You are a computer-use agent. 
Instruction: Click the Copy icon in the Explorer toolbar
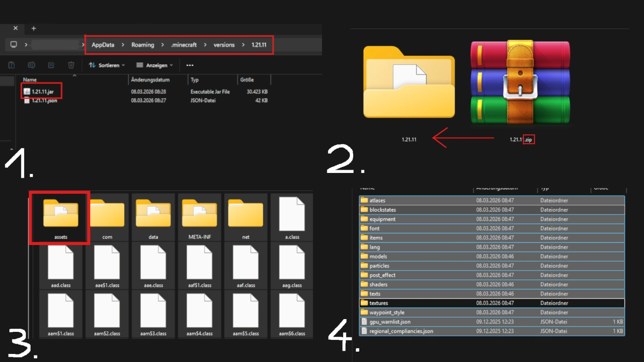click(x=11, y=65)
